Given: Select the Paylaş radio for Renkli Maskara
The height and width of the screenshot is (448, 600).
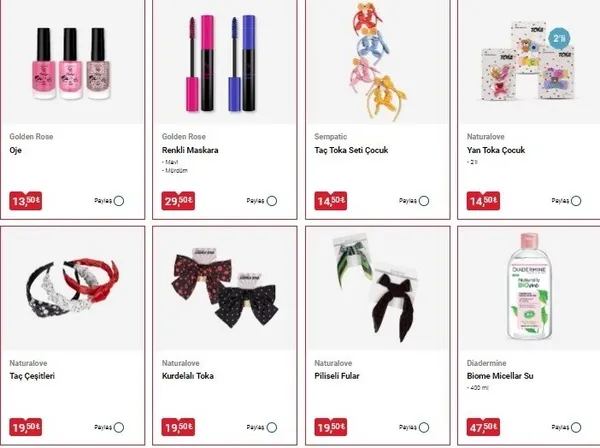Looking at the screenshot, I should tap(272, 201).
